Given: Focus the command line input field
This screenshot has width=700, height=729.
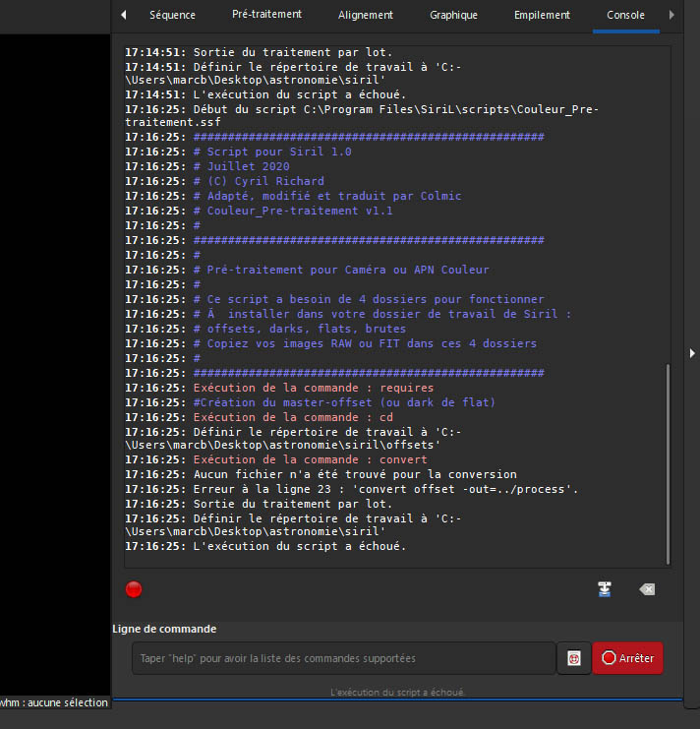Looking at the screenshot, I should click(x=344, y=658).
